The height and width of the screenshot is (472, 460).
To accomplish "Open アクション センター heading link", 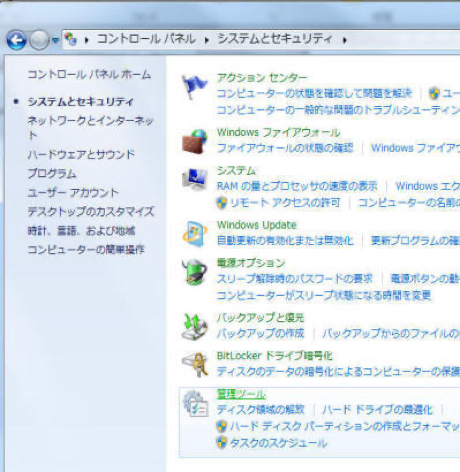I will 262,78.
